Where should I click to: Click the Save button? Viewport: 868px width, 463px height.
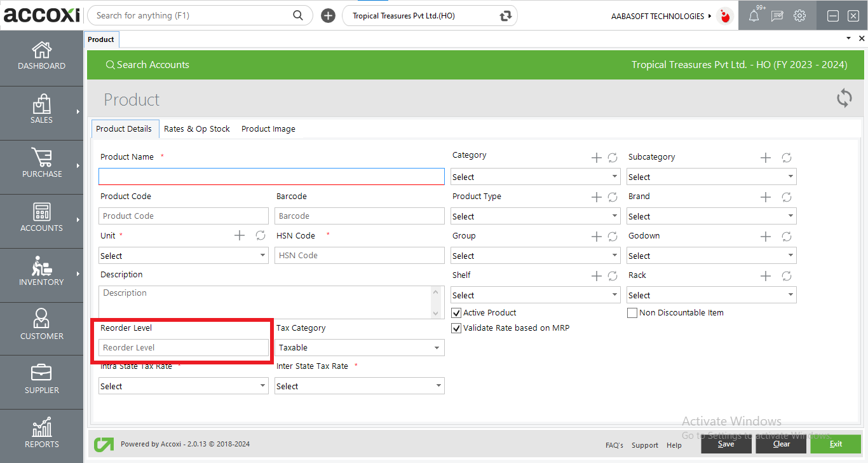click(726, 444)
